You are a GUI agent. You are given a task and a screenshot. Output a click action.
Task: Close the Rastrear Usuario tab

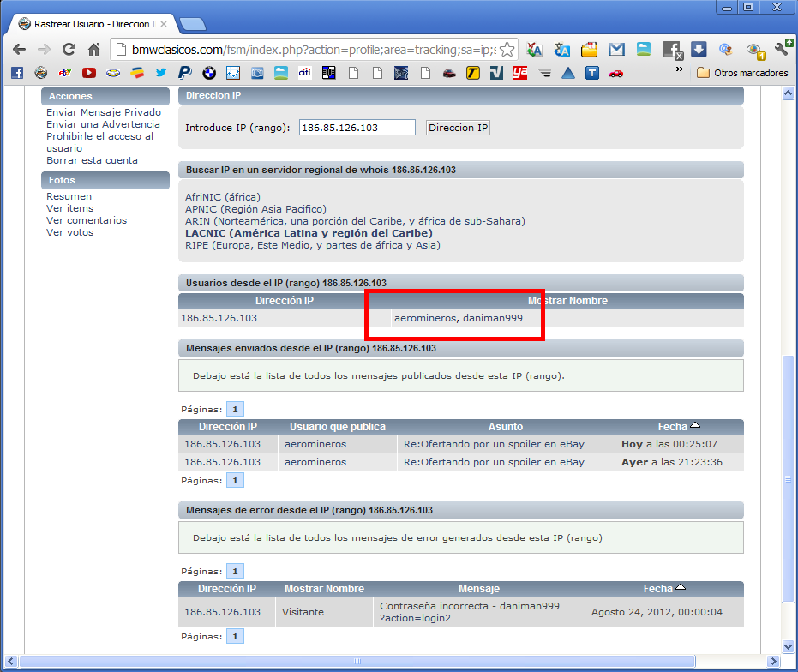pos(164,24)
